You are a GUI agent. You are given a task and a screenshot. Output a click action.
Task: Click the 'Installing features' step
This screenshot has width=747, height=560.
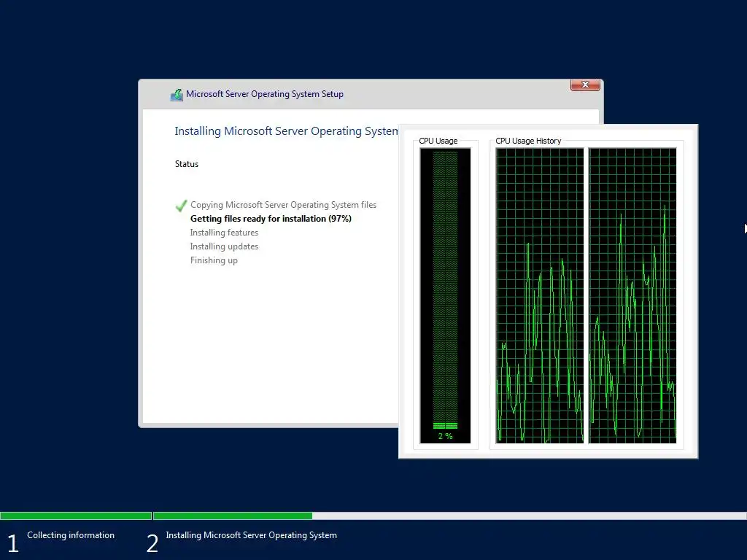coord(224,233)
